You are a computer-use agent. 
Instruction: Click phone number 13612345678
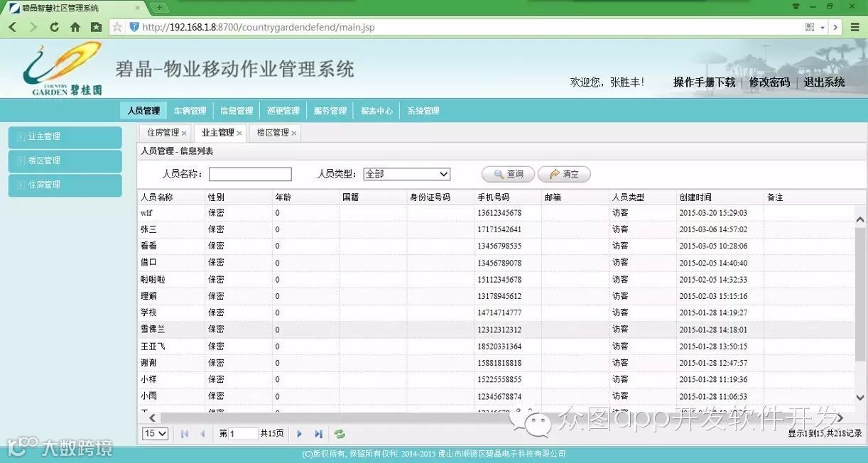click(x=499, y=213)
